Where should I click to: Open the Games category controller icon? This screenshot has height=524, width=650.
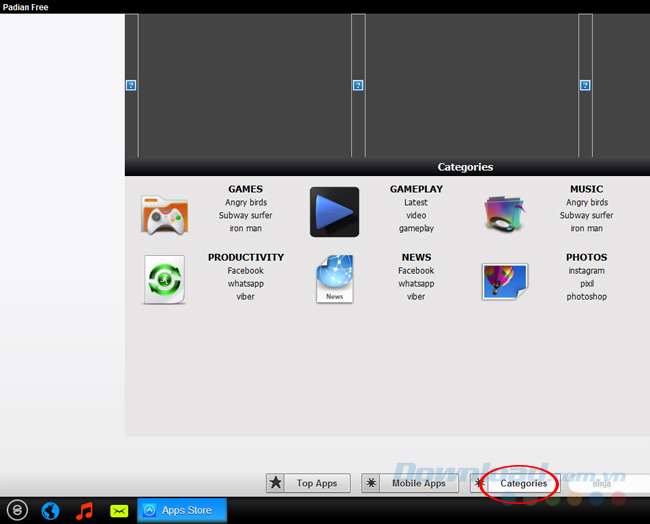tap(164, 214)
